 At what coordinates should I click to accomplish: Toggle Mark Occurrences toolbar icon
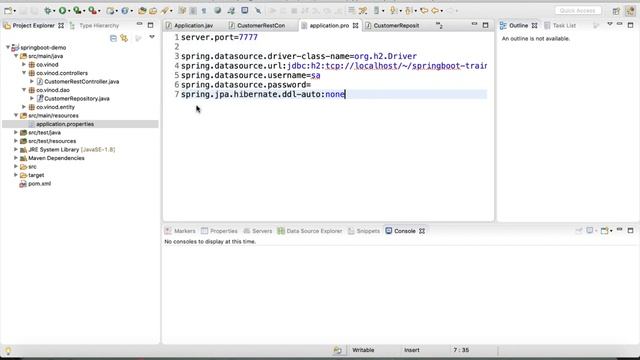(182, 11)
